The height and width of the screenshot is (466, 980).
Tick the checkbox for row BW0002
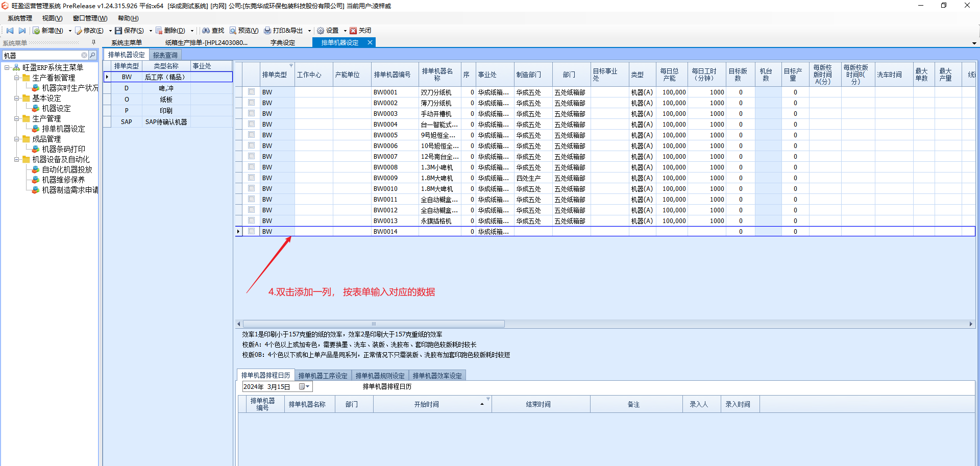click(x=251, y=103)
